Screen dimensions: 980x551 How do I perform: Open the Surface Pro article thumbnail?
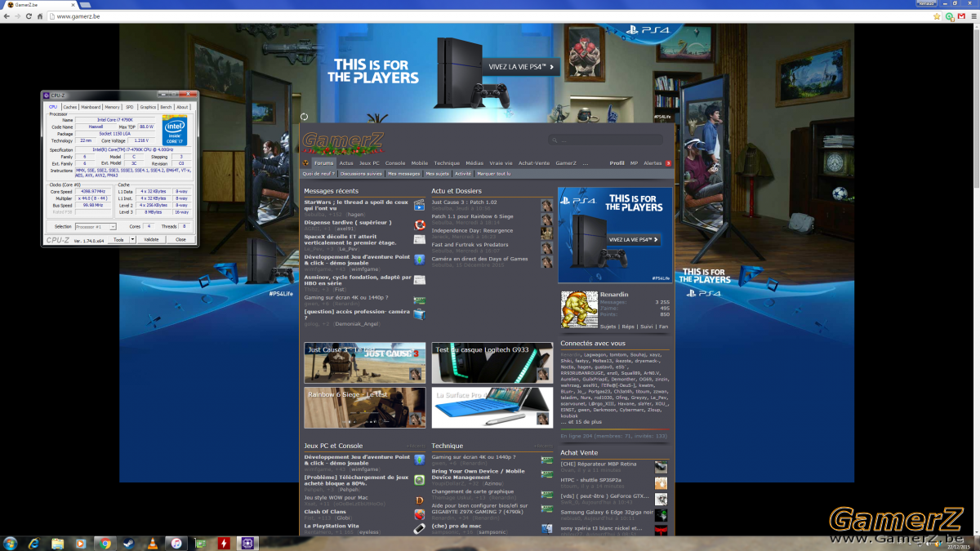[492, 408]
